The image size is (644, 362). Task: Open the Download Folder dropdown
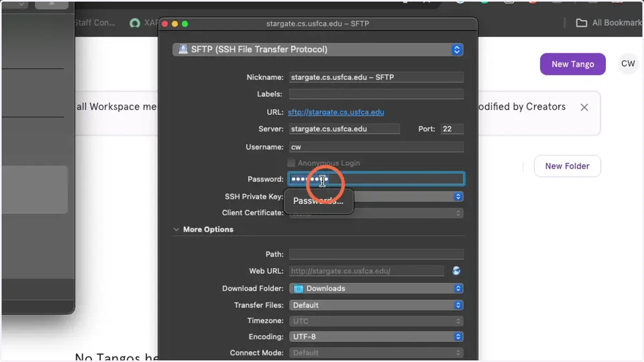(376, 289)
